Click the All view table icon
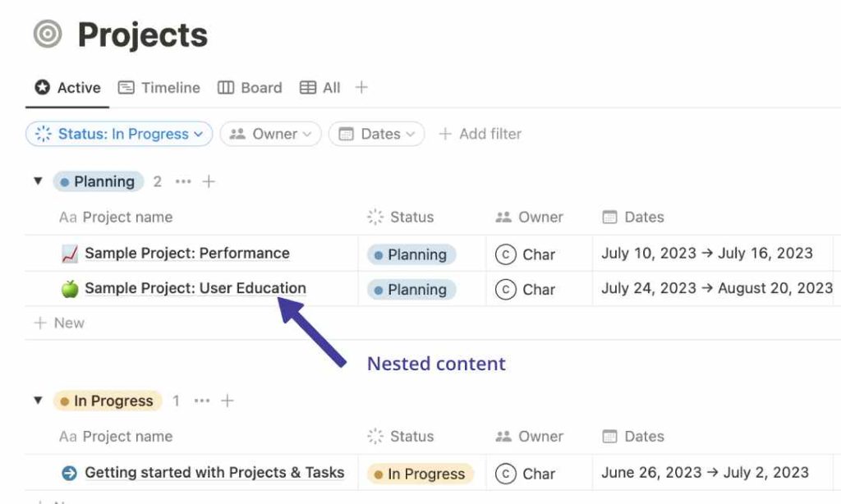 [x=309, y=87]
